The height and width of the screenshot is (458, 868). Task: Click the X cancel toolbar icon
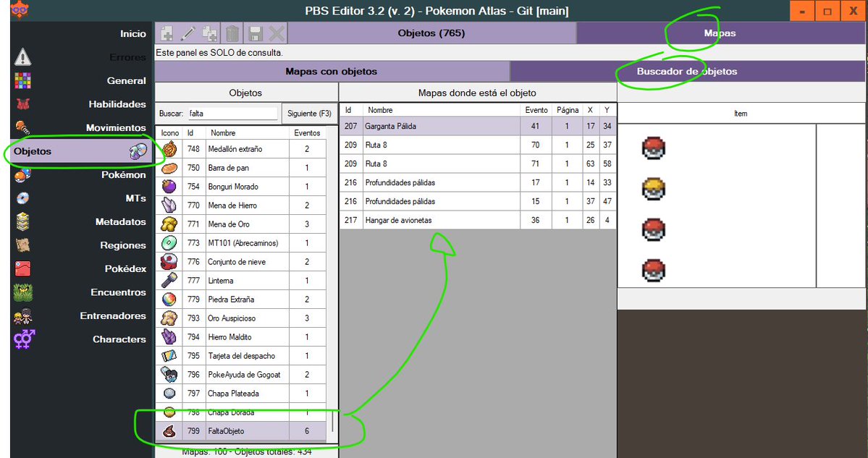click(277, 34)
